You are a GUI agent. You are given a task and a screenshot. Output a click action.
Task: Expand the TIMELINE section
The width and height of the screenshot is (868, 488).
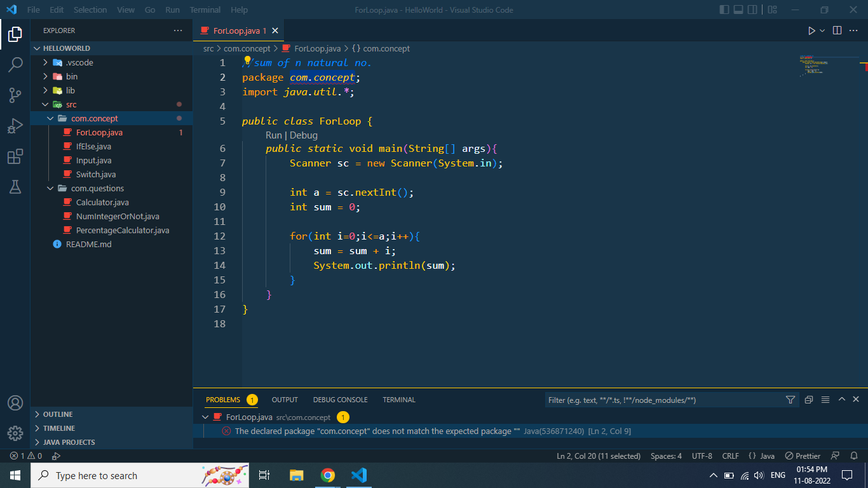tap(112, 428)
